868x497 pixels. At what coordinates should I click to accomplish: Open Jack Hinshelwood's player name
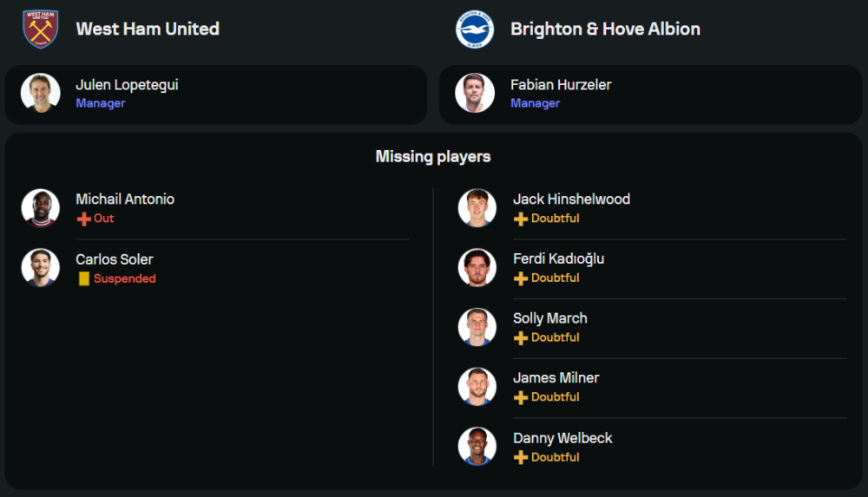[x=571, y=199]
